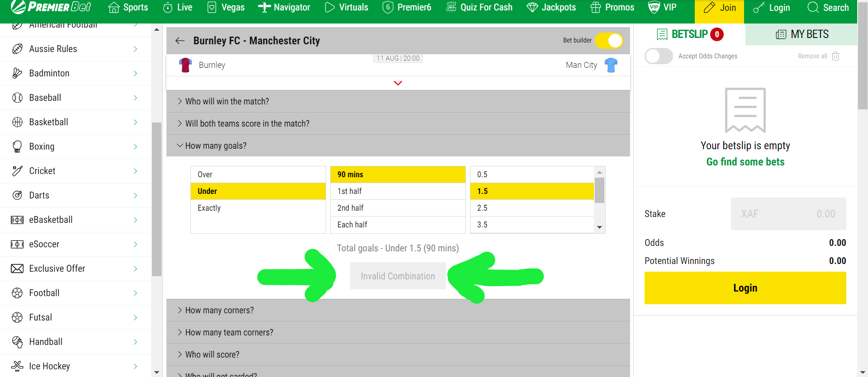Click the Remove all trash icon
Screen dimensions: 868x377
click(835, 56)
